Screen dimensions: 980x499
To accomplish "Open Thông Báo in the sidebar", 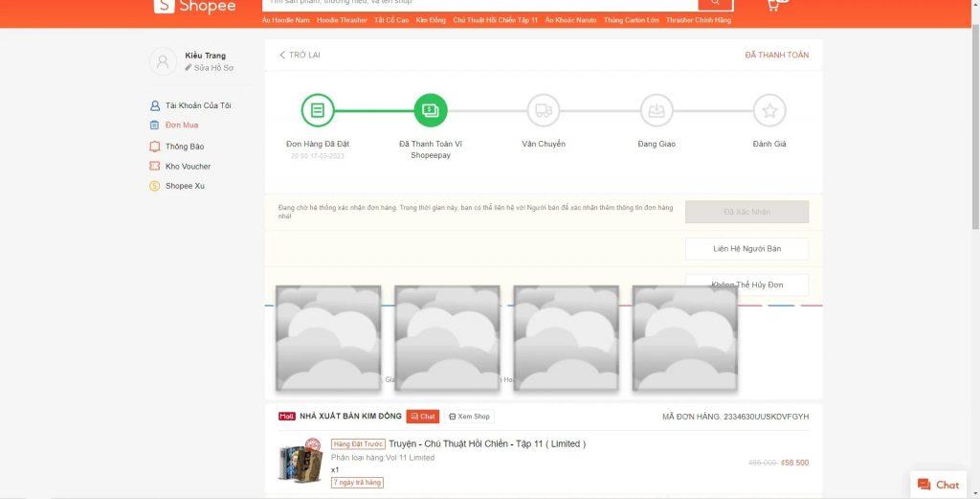I will point(185,147).
